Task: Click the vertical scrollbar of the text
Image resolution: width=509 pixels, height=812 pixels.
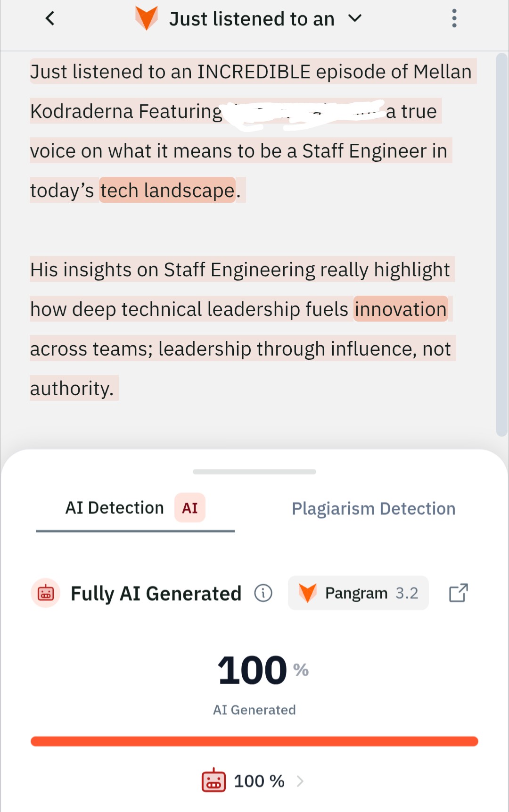Action: click(501, 245)
